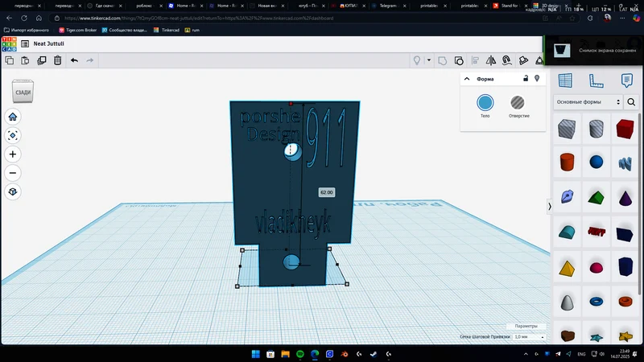Open the snap grid 1,0 мм dropdown
The height and width of the screenshot is (362, 644).
529,337
